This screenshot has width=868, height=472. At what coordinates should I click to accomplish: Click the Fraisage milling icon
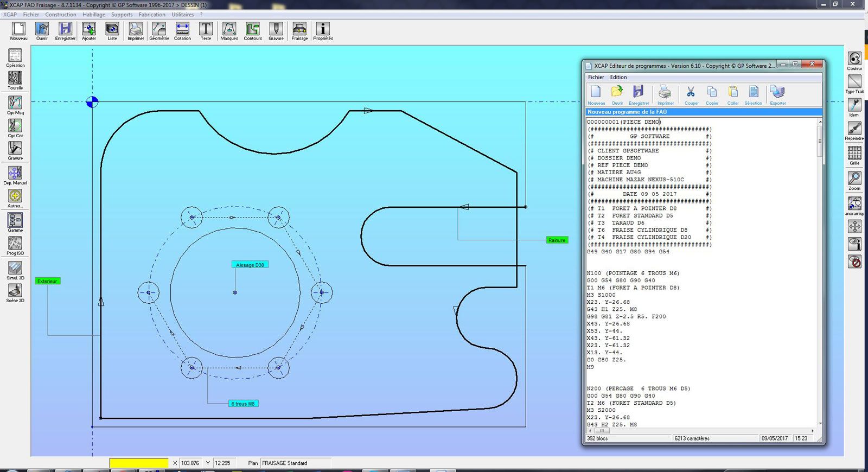click(x=299, y=31)
